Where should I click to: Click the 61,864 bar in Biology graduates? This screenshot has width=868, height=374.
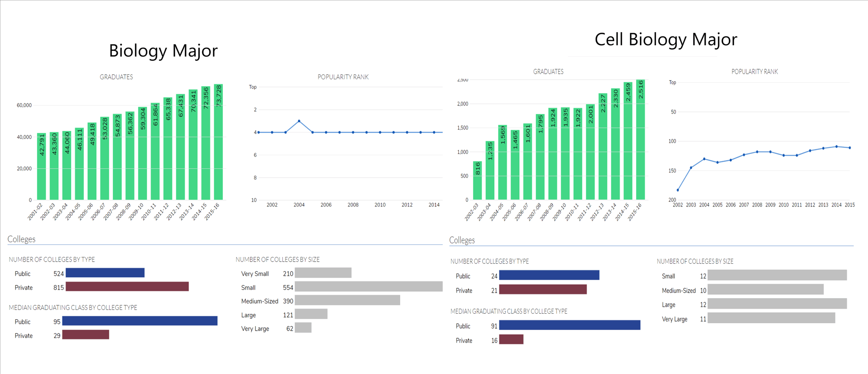[155, 151]
